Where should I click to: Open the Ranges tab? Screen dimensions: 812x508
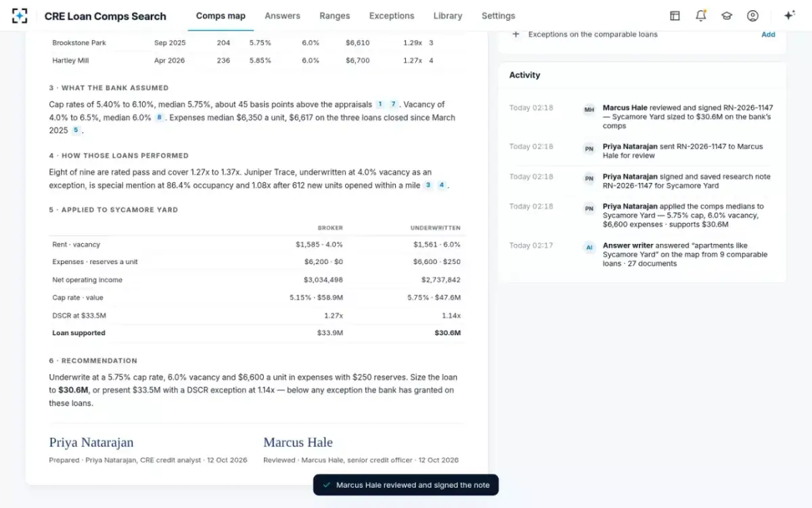[x=334, y=16]
